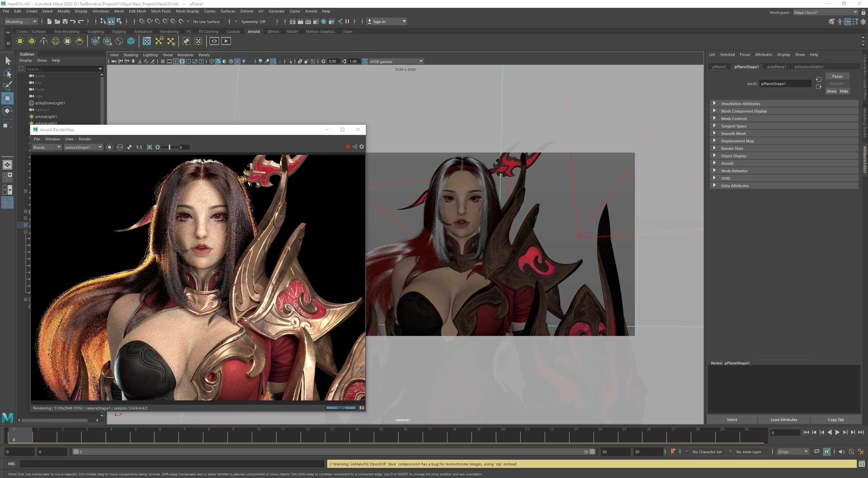Click the Arnold area light shelf icon
The image size is (868, 478).
pos(20,41)
